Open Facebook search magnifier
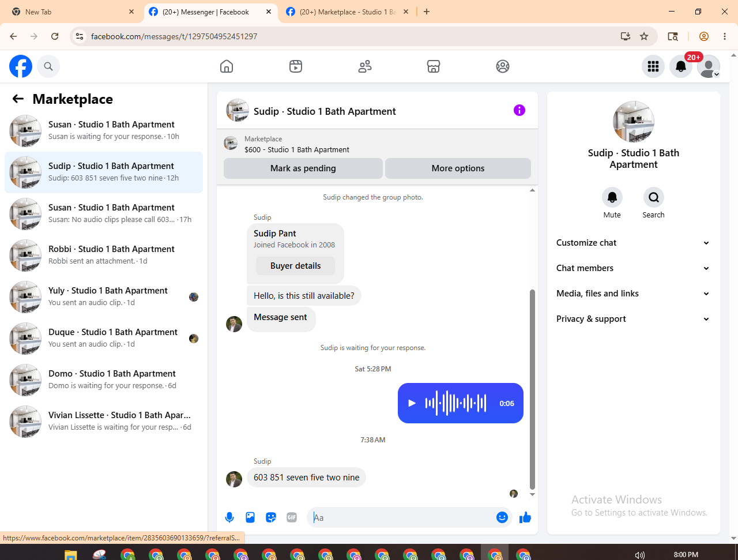The width and height of the screenshot is (738, 560). [48, 66]
